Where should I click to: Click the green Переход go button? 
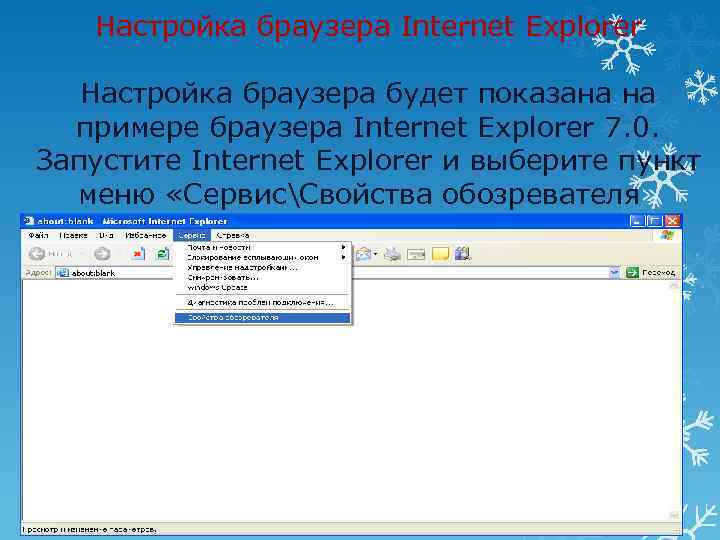tap(651, 273)
